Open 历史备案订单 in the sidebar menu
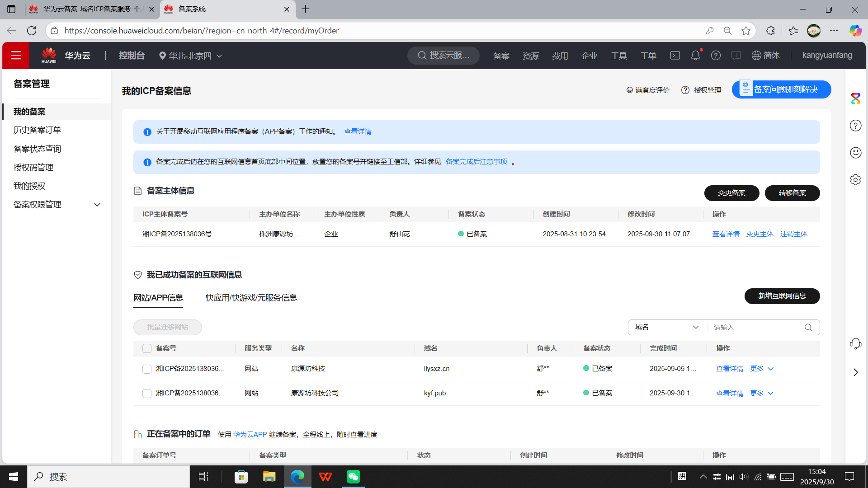Viewport: 868px width, 488px height. tap(37, 130)
